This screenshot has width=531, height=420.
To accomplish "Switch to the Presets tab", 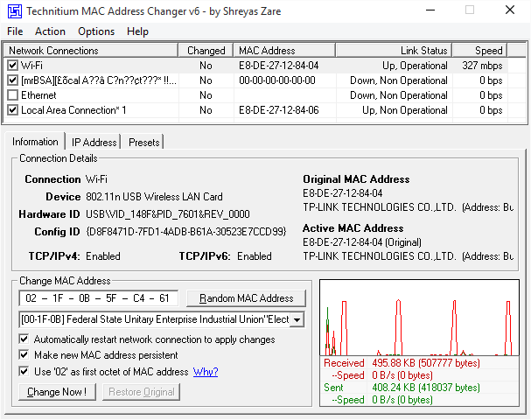I will click(144, 143).
